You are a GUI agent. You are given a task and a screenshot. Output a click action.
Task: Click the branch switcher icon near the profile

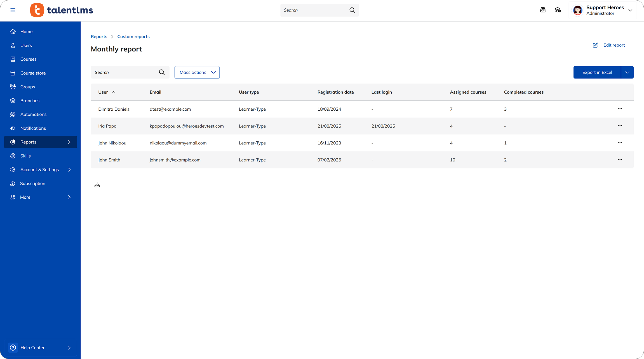click(558, 10)
